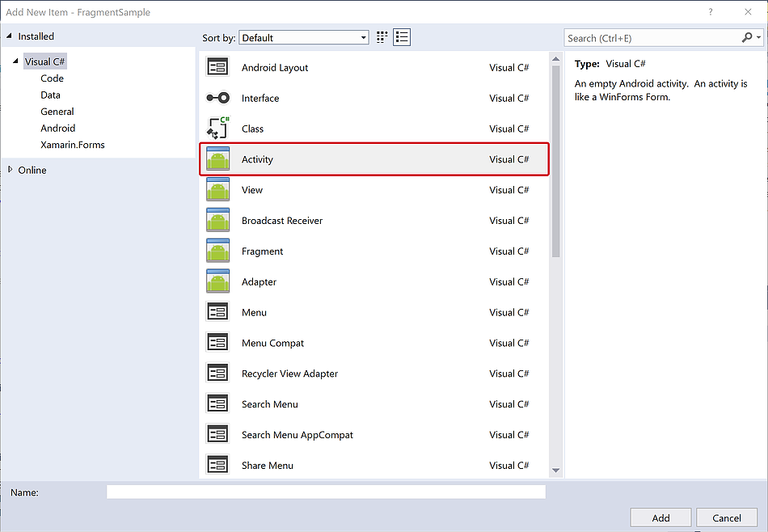This screenshot has height=532, width=768.
Task: Click the search magnifier icon
Action: 747,38
